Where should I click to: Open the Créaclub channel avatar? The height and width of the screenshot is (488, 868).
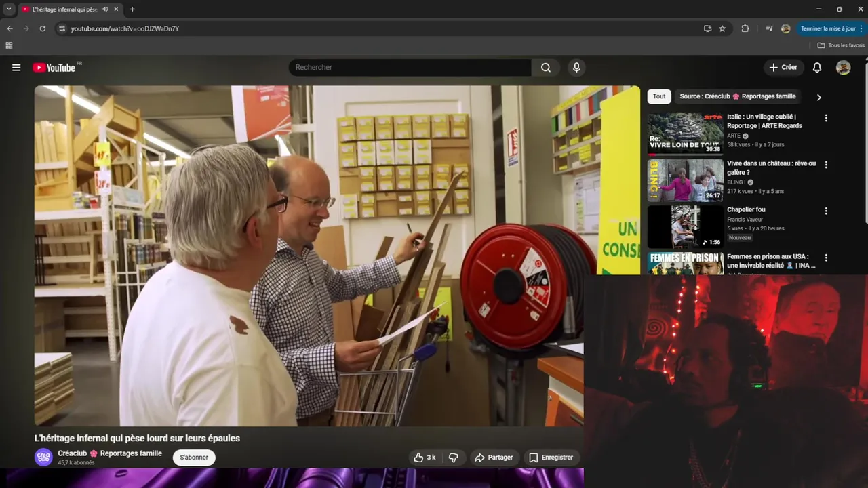coord(43,457)
